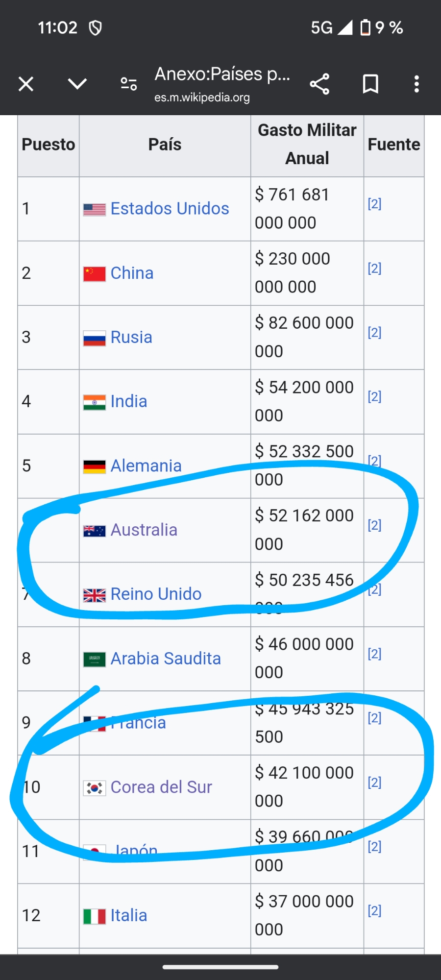
Task: Tap the Gasto Militar Anual column header
Action: [307, 144]
